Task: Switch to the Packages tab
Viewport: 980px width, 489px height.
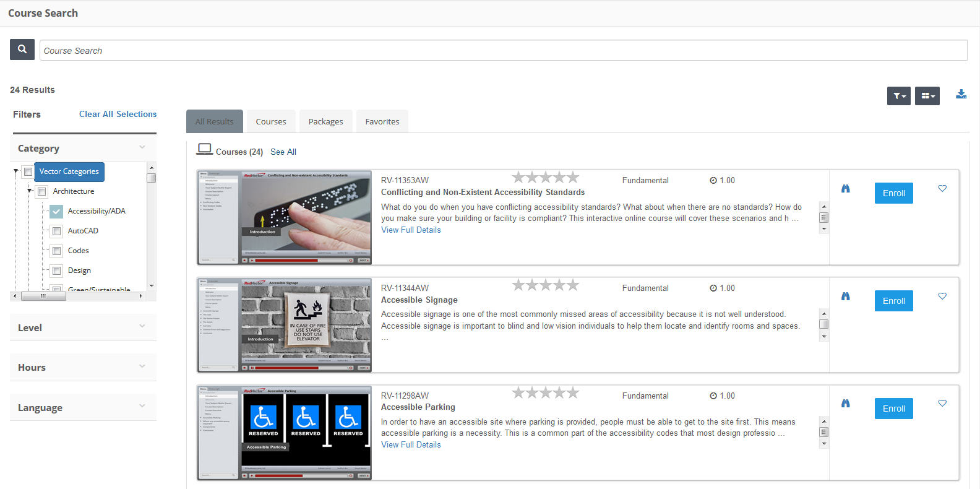Action: point(325,122)
